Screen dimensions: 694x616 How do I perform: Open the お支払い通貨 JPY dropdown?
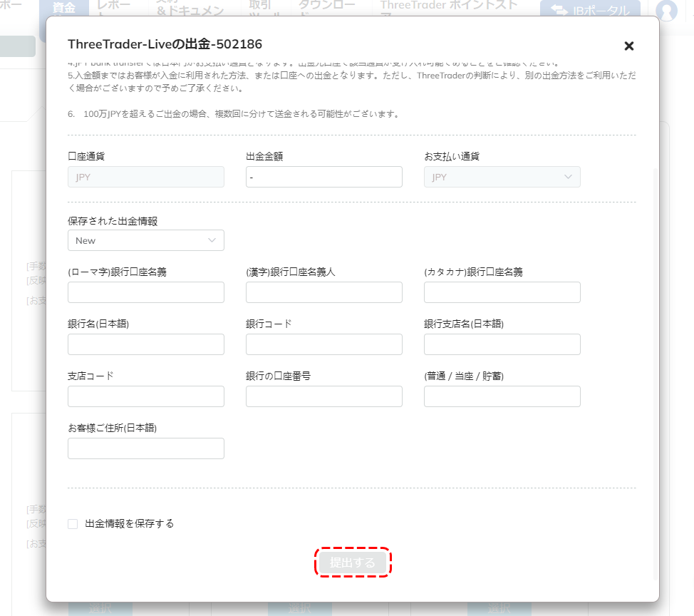pos(502,177)
